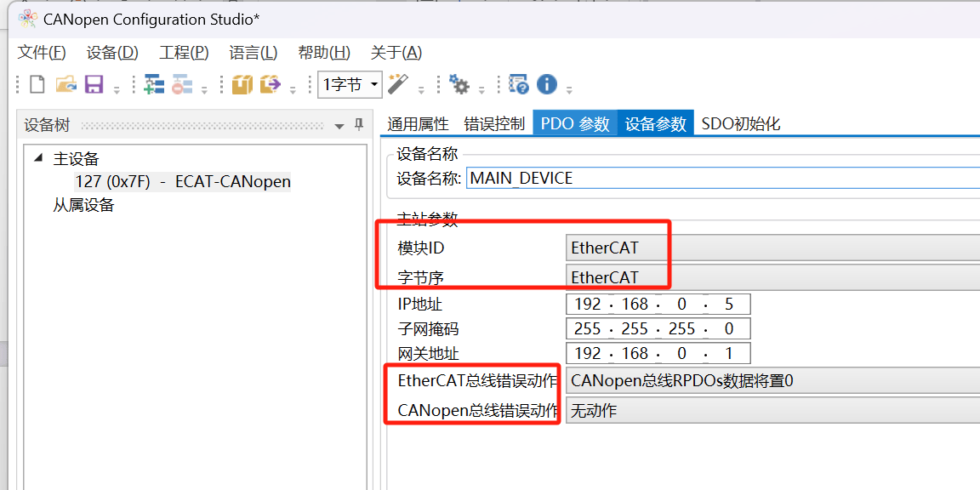Open EtherCAT总线错误动作 dropdown

[772, 380]
